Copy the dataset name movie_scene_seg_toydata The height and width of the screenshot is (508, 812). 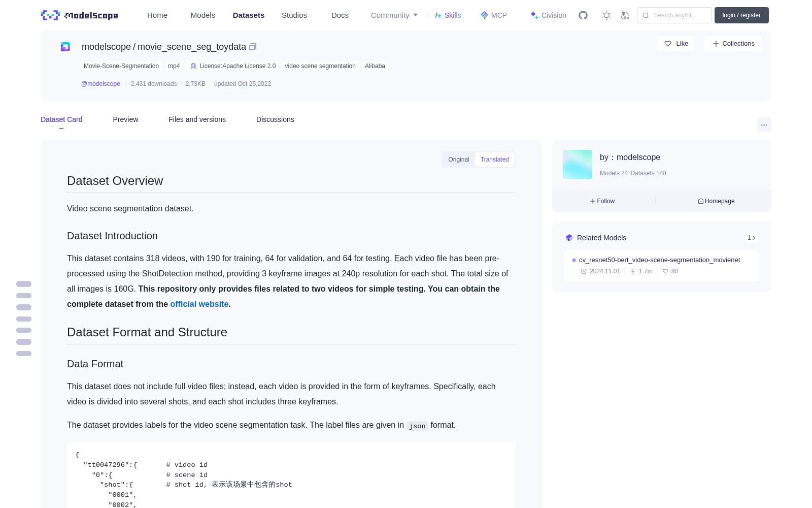(253, 47)
